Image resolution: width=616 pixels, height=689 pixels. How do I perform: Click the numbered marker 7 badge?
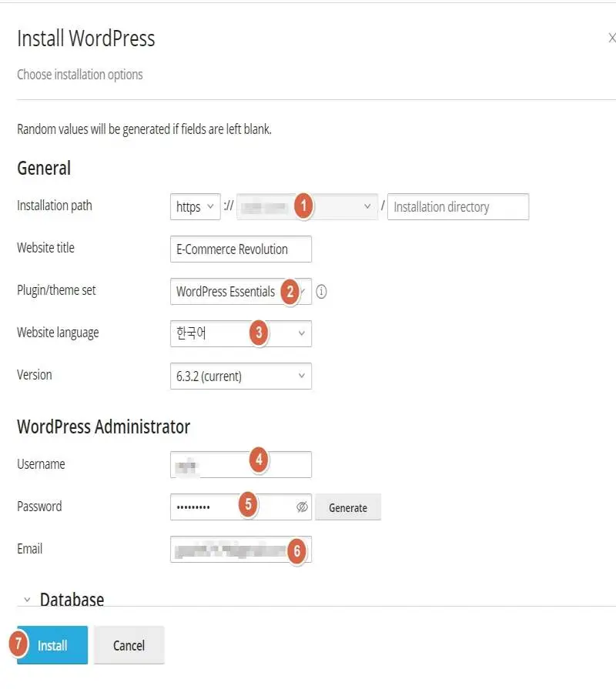coord(18,644)
